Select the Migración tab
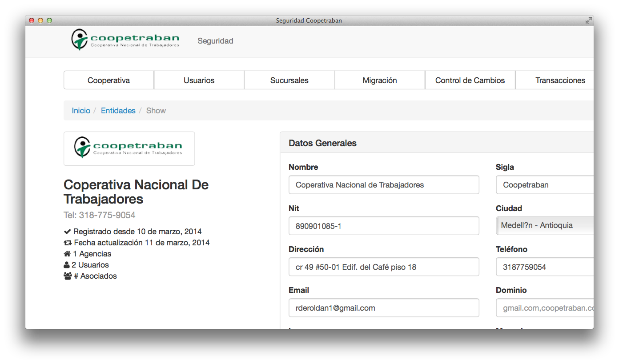This screenshot has height=364, width=619. [x=380, y=80]
